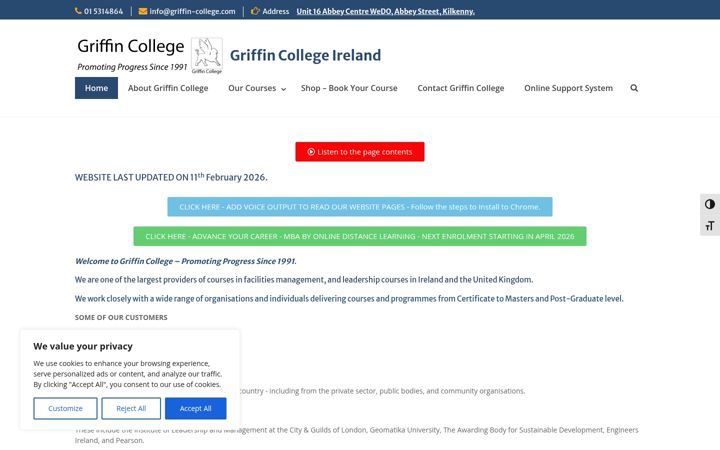The width and height of the screenshot is (720, 450).
Task: Go to the Home menu item
Action: pos(96,88)
